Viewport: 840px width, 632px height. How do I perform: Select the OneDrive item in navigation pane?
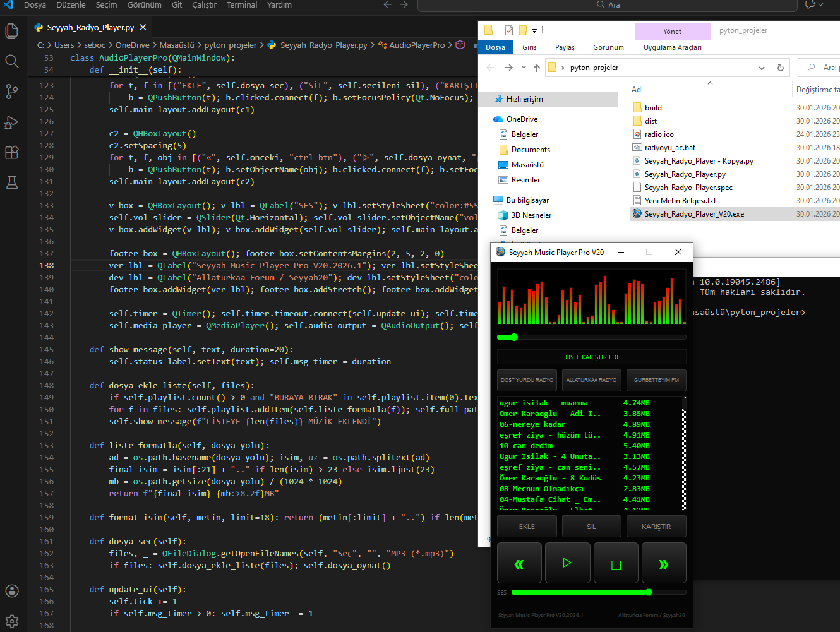tap(522, 119)
